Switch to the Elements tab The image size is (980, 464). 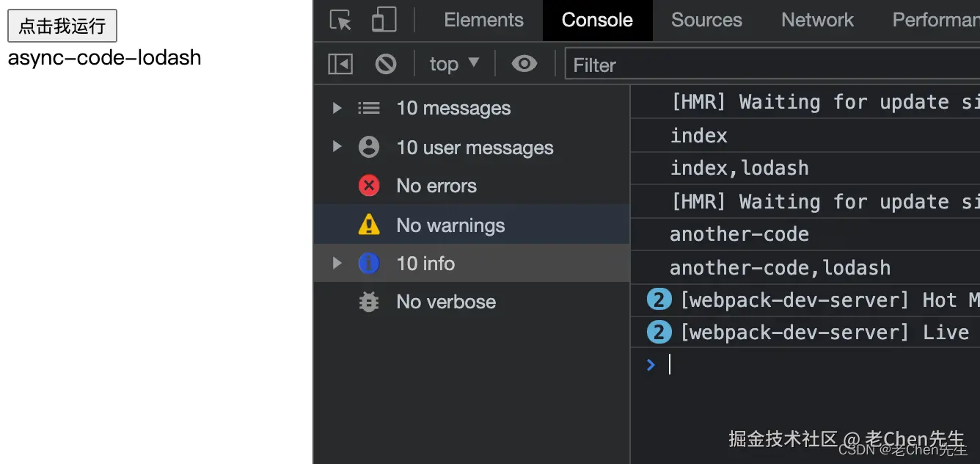pos(483,21)
